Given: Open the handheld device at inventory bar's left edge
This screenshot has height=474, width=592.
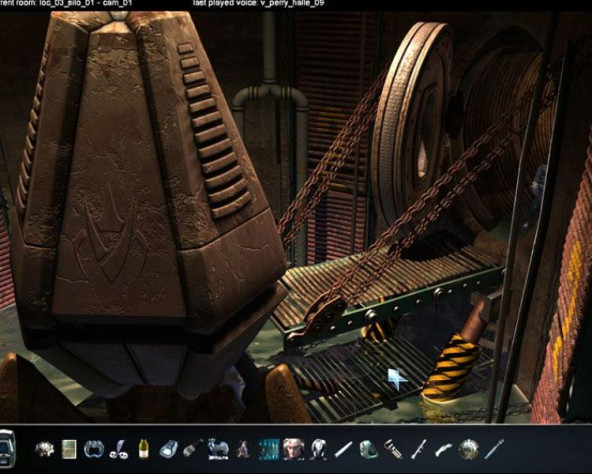Looking at the screenshot, I should point(7,449).
